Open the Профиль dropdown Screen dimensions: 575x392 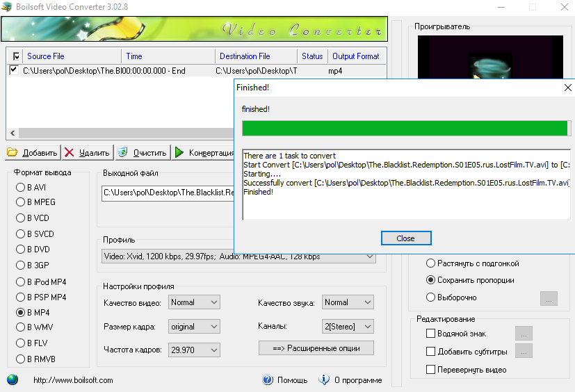tap(238, 256)
